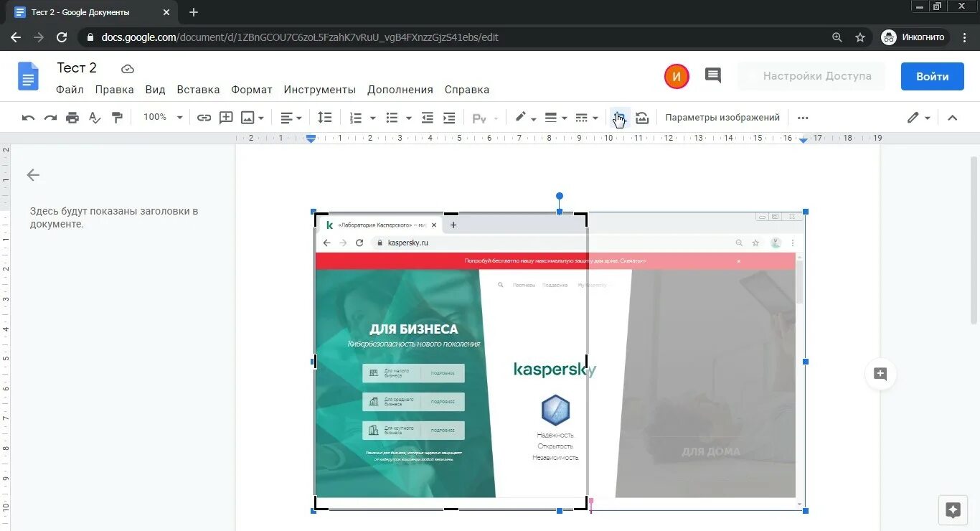Expand the Insert image dropdown arrow
Screen dimensions: 980x531
pos(261,118)
